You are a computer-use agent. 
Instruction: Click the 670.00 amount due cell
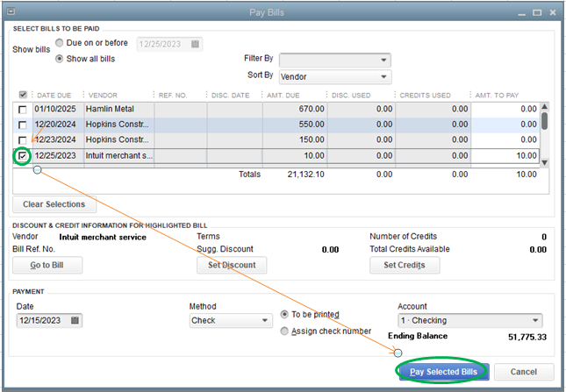point(295,109)
